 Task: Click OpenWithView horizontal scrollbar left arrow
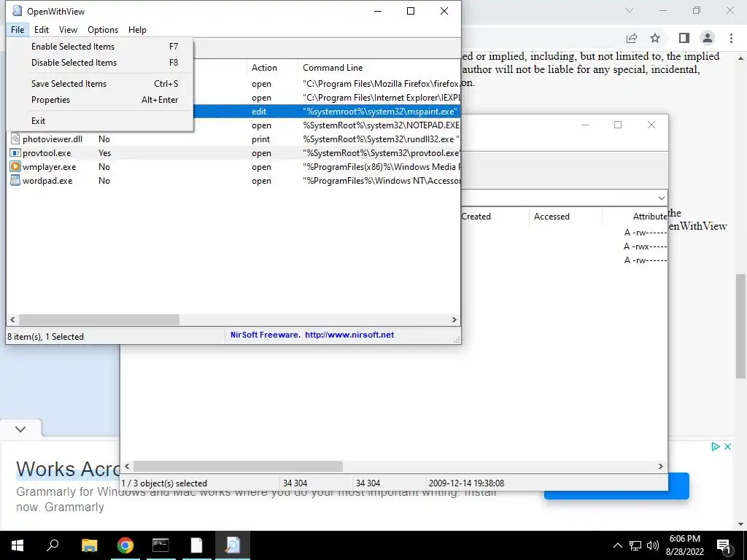coord(13,319)
